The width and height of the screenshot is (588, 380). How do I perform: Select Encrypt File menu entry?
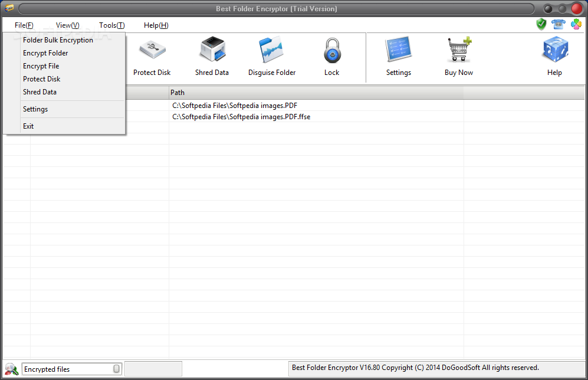click(64, 66)
